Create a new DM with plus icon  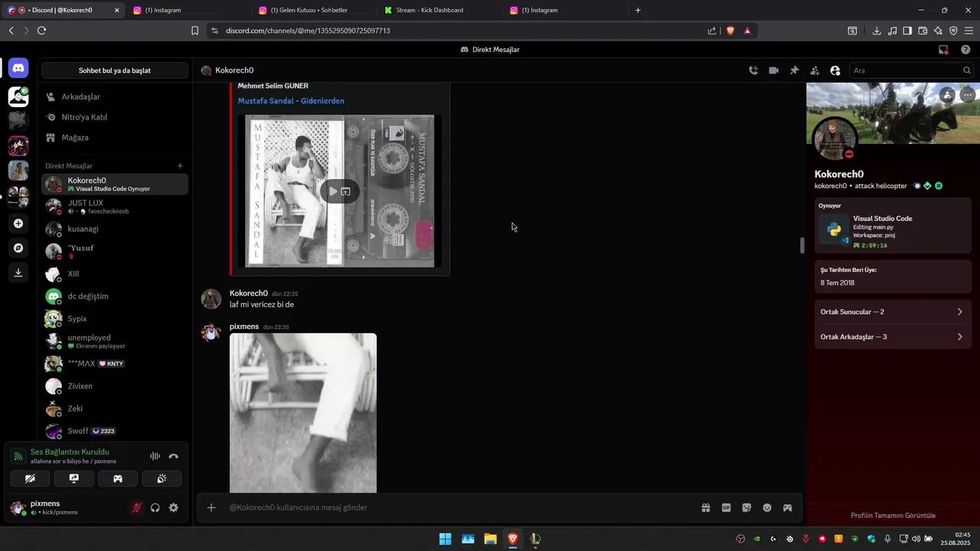pyautogui.click(x=180, y=166)
